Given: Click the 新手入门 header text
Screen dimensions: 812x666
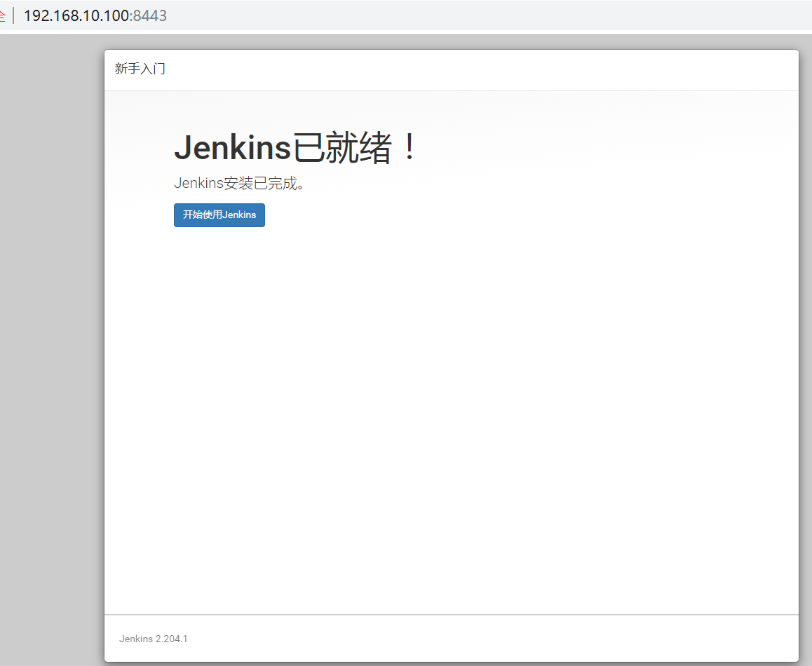Looking at the screenshot, I should [x=140, y=69].
